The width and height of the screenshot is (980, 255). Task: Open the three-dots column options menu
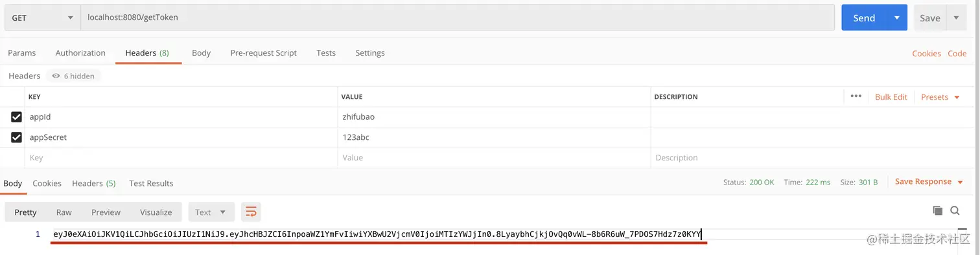pos(856,96)
